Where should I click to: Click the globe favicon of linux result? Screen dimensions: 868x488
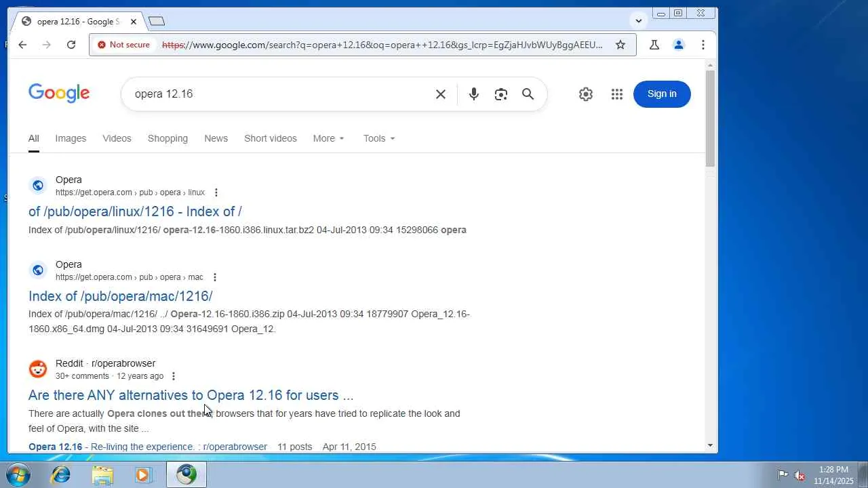point(38,185)
